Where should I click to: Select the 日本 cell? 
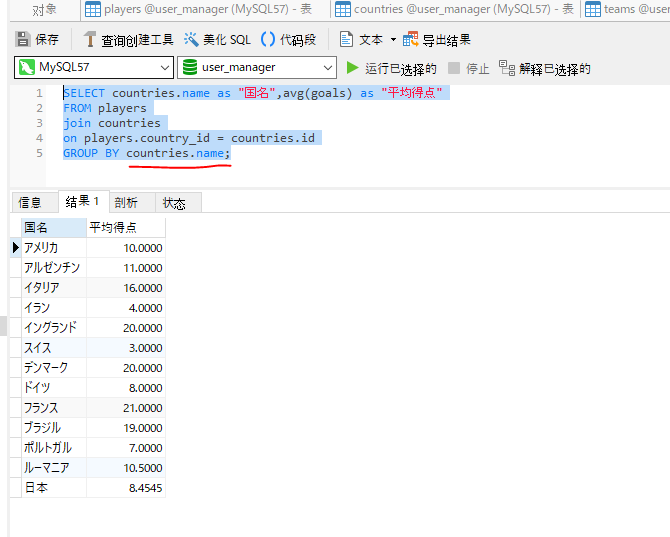[x=54, y=488]
